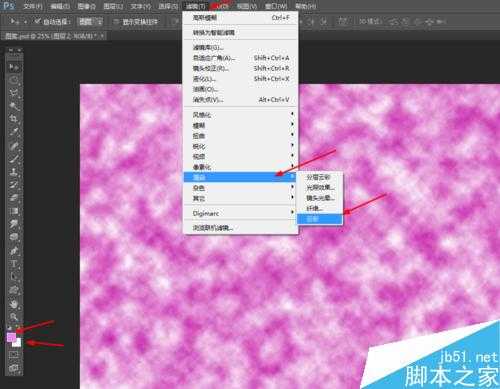Viewport: 500px width, 389px height.
Task: Choose 浏览联机滤镜... menu entry
Action: 240,228
